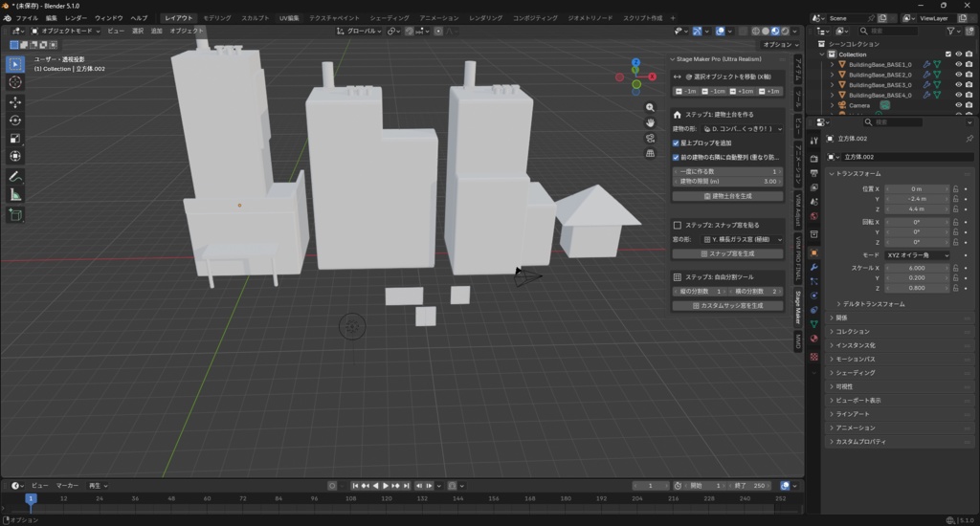Click the Blender logo menu icon

7,18
